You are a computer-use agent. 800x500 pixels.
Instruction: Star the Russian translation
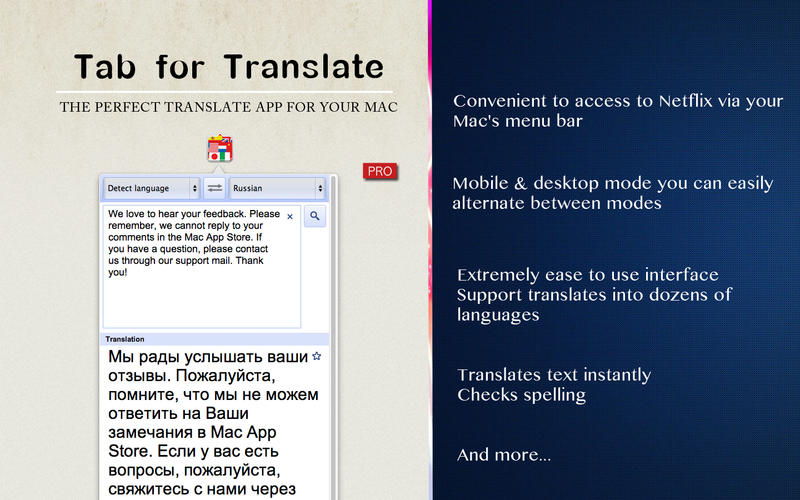pos(316,356)
